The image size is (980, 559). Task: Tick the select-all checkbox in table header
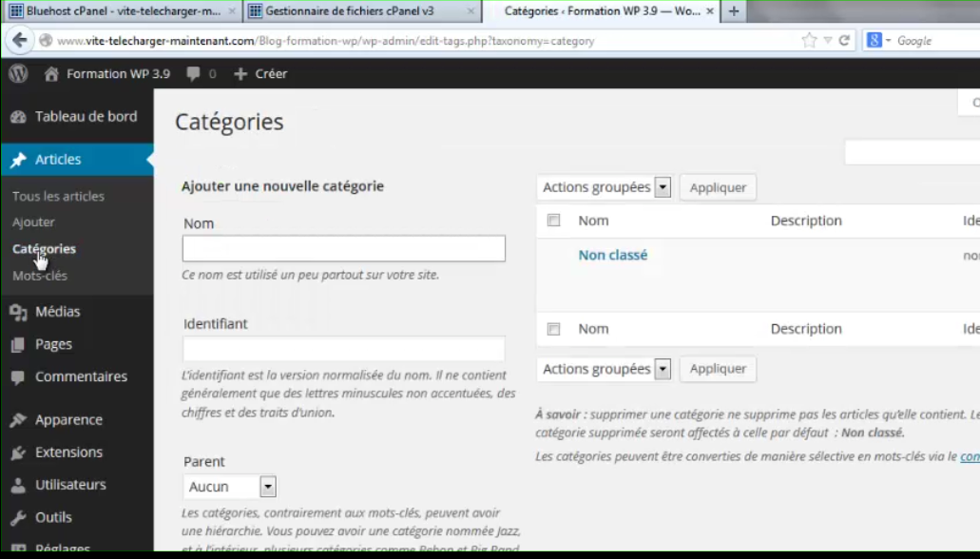click(554, 221)
